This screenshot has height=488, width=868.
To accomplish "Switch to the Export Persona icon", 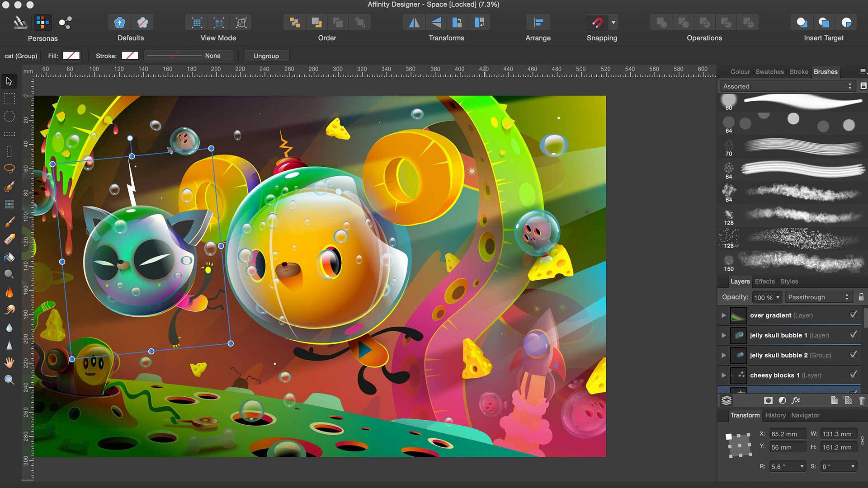I will point(65,23).
